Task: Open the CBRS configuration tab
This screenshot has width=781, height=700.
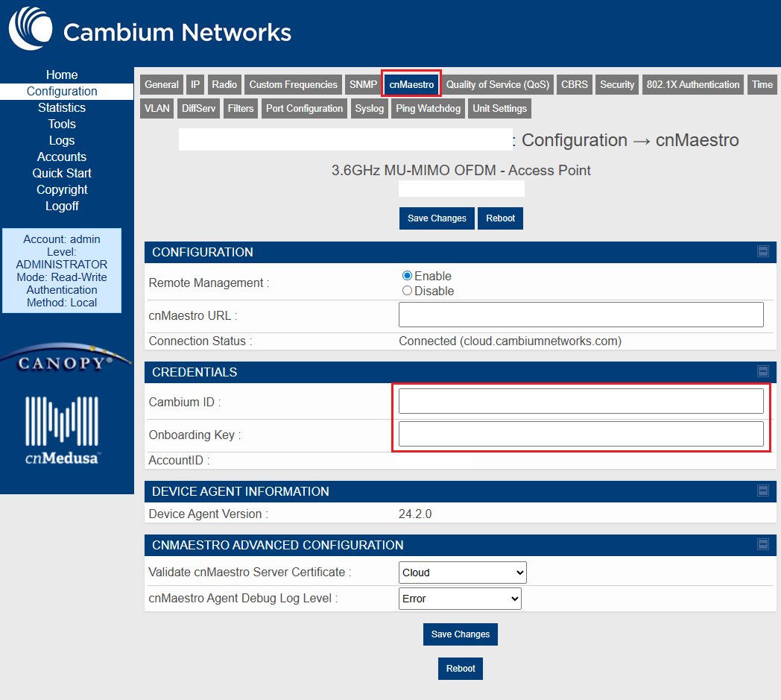Action: [574, 85]
